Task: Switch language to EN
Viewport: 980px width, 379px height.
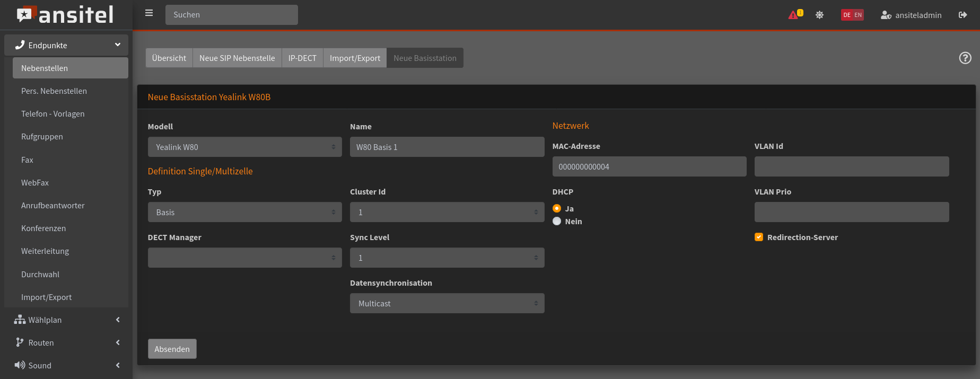Action: click(x=858, y=15)
